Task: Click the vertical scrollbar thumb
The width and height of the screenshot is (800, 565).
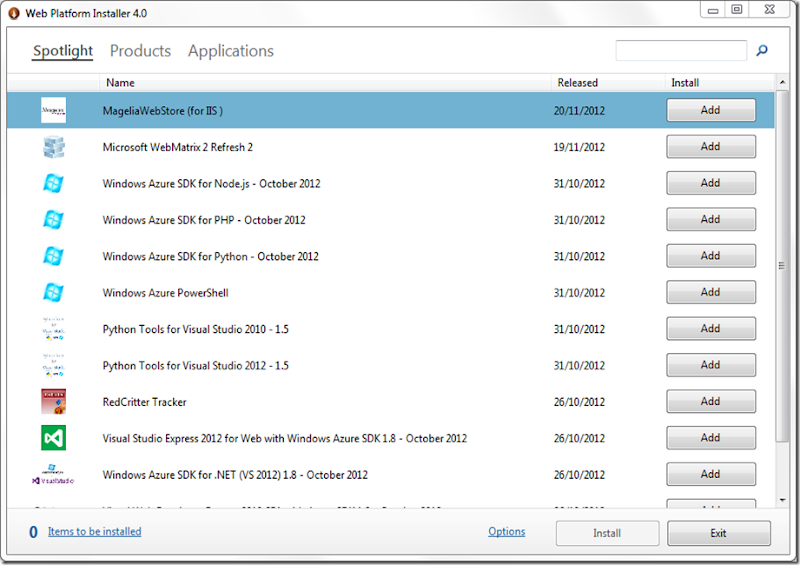Action: click(782, 265)
